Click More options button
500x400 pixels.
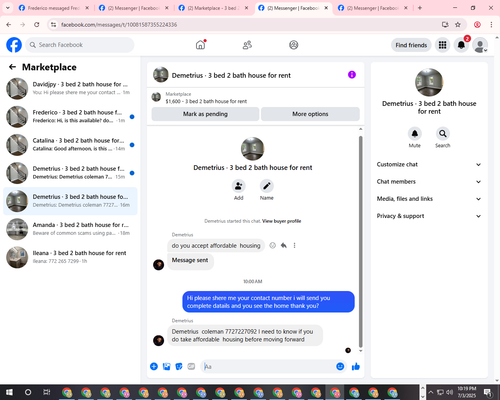pos(310,114)
